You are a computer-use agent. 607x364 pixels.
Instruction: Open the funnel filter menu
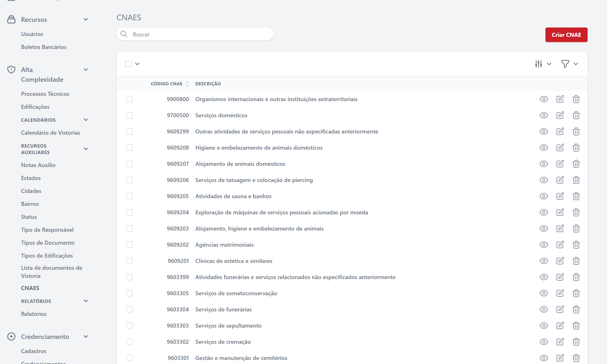click(565, 64)
